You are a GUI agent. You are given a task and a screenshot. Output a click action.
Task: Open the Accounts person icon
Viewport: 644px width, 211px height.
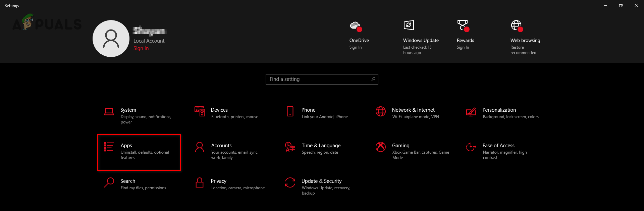(200, 147)
